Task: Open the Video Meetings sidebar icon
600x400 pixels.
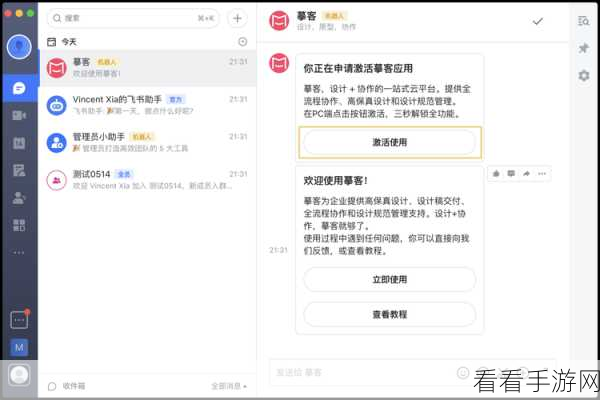Action: [x=19, y=115]
